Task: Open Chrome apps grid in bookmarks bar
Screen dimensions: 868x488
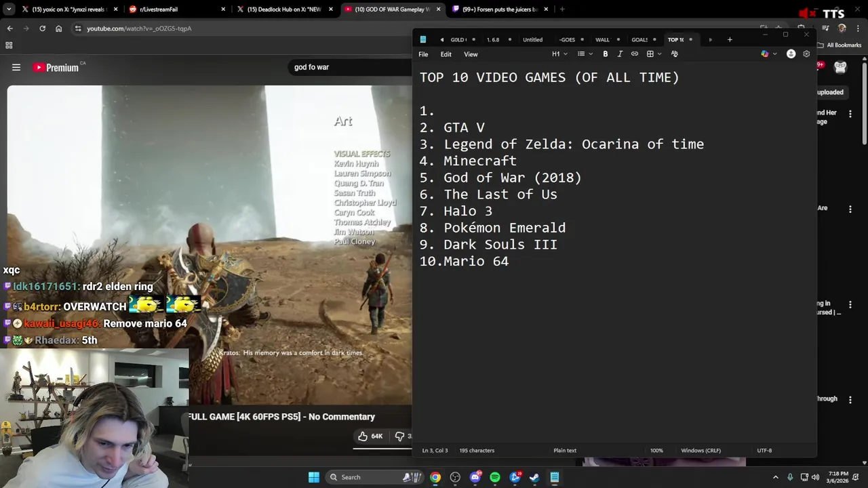Action: click(9, 45)
